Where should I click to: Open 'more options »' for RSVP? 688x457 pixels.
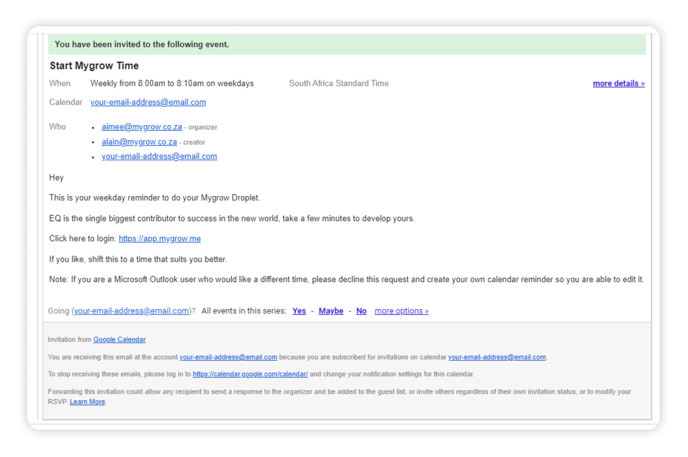[x=401, y=311]
